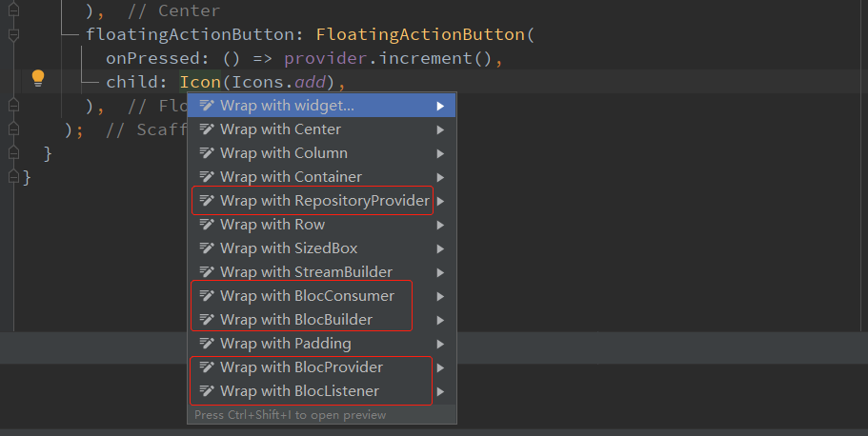Expand the Wrap with RepositoryProvider submenu arrow
The height and width of the screenshot is (436, 868).
pos(440,201)
